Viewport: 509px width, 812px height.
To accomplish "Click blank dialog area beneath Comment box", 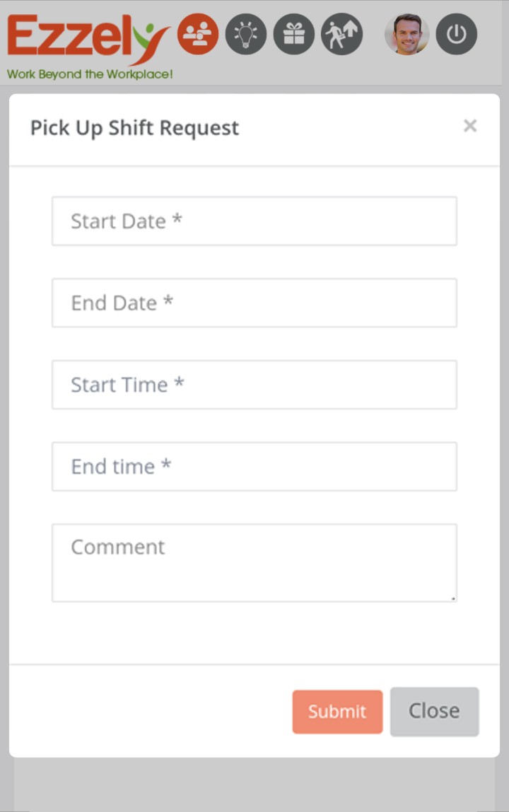I will point(255,633).
